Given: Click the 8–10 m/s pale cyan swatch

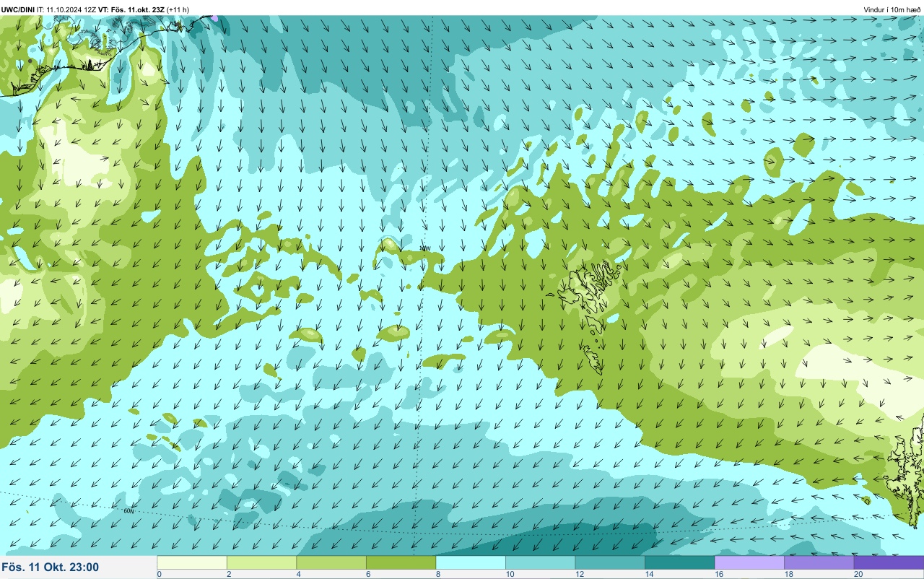Looking at the screenshot, I should tap(471, 562).
